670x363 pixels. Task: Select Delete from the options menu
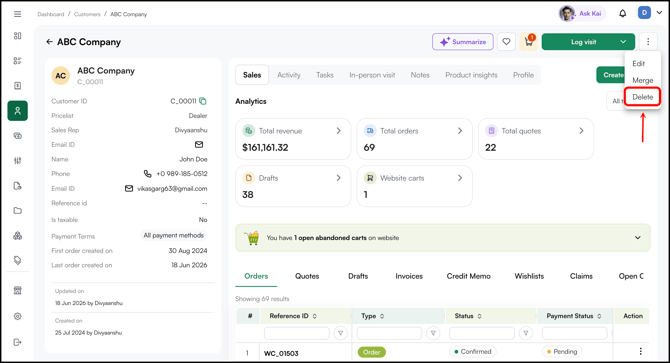point(642,97)
